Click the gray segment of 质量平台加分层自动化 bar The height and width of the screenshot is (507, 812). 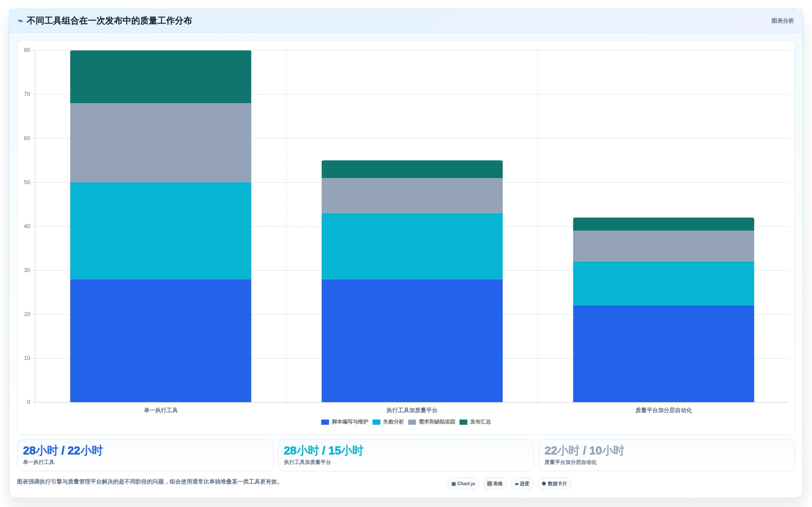tap(663, 246)
